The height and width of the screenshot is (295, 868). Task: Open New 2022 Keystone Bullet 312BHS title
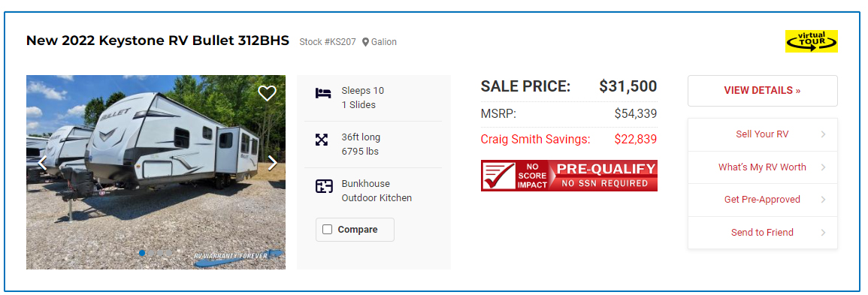click(x=158, y=41)
